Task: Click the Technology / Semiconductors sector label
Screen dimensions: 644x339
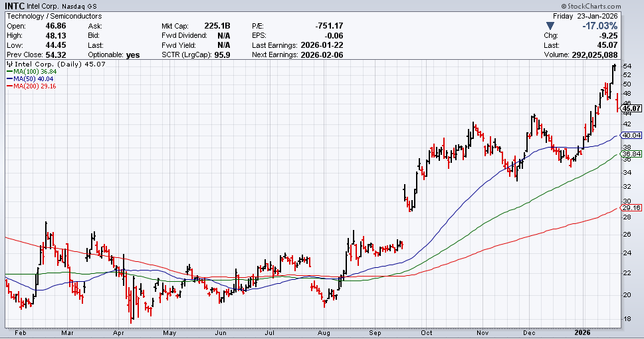Action: (54, 15)
